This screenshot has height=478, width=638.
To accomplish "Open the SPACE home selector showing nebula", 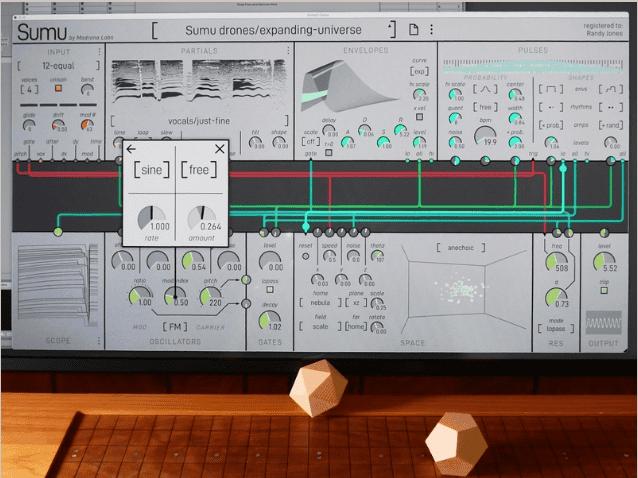I will 321,303.
